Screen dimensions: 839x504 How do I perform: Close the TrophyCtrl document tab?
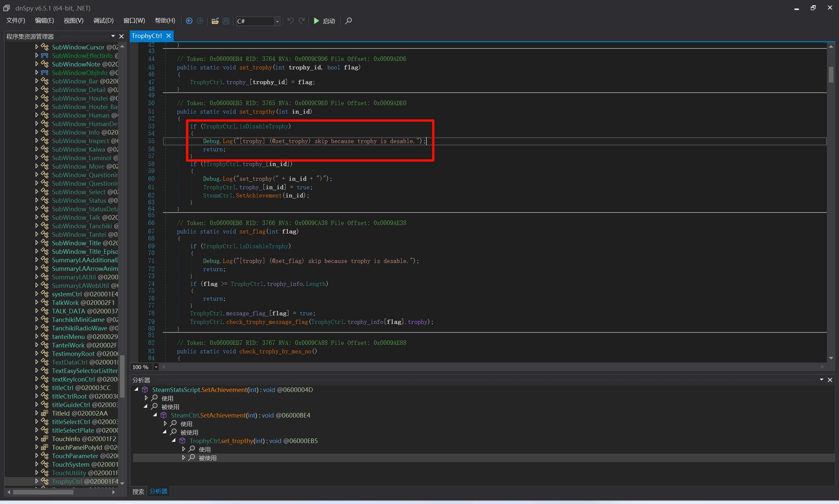coord(168,36)
